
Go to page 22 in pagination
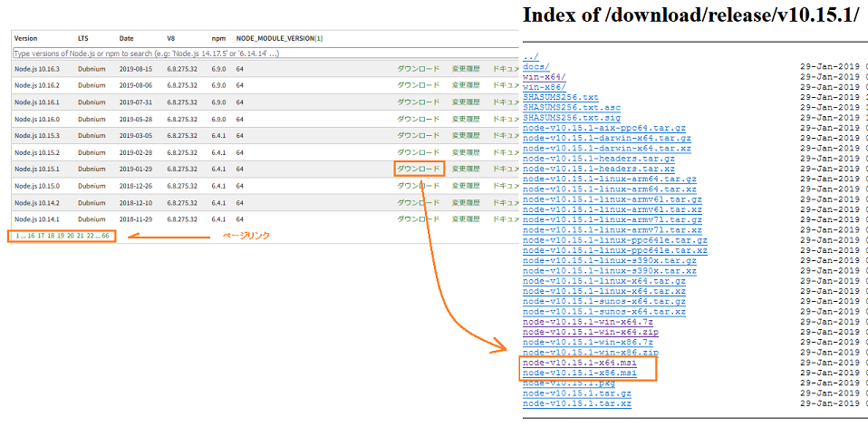pos(91,236)
